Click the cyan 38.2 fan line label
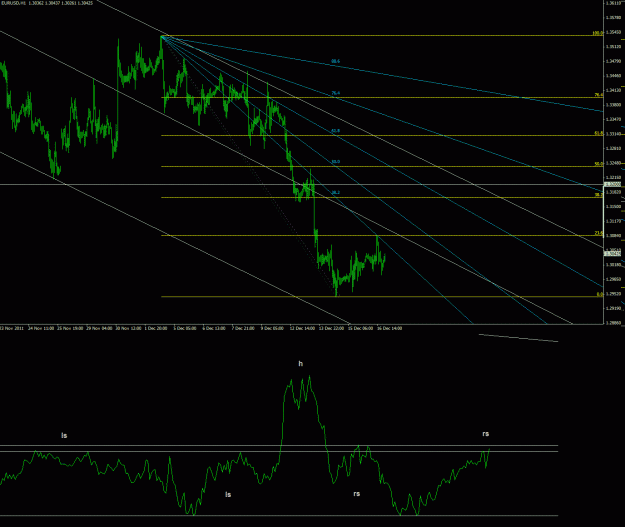Image resolution: width=625 pixels, height=527 pixels. pyautogui.click(x=336, y=193)
